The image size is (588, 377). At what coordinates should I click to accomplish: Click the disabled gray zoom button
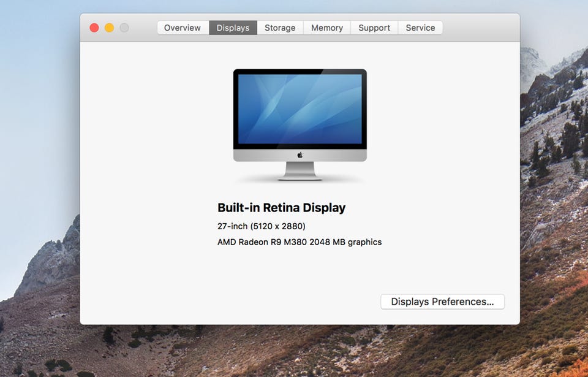tap(124, 28)
